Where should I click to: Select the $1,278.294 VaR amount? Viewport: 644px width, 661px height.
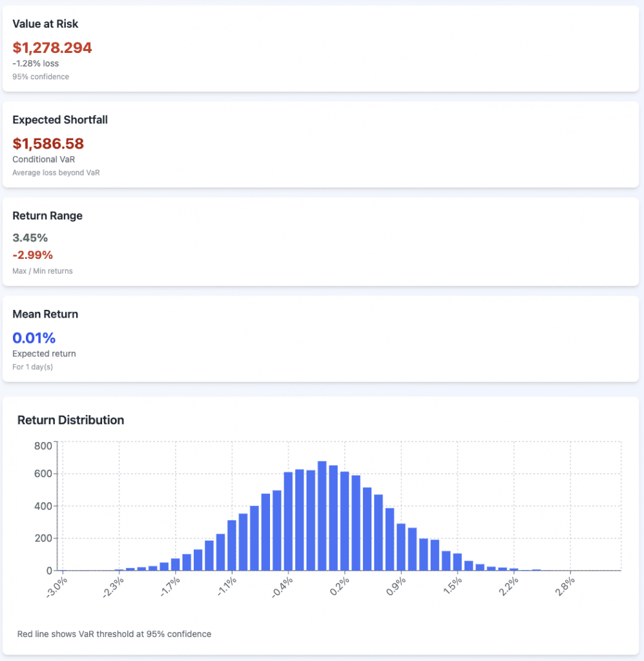(52, 47)
